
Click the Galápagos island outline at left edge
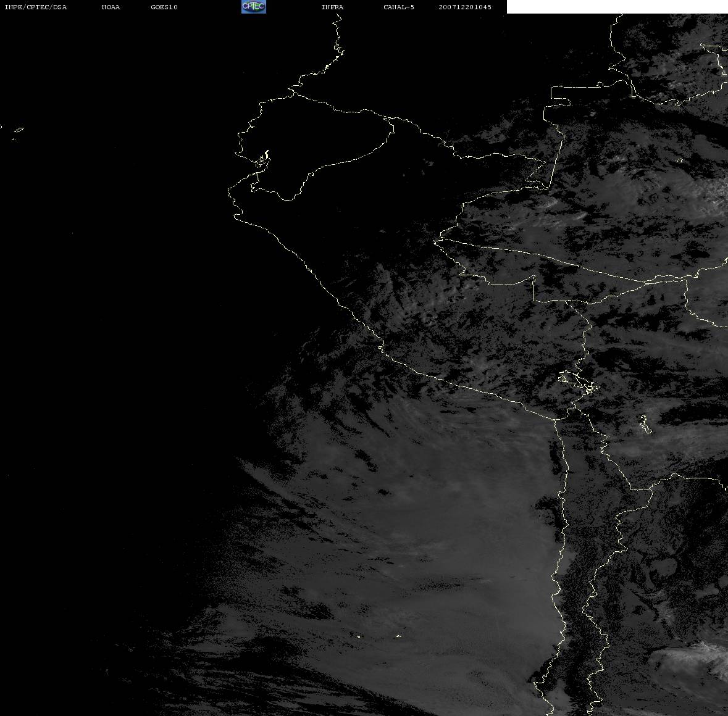18,130
